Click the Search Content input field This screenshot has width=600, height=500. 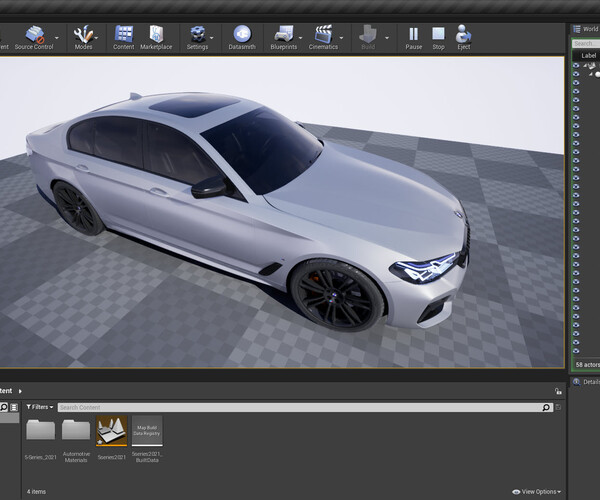[x=305, y=407]
